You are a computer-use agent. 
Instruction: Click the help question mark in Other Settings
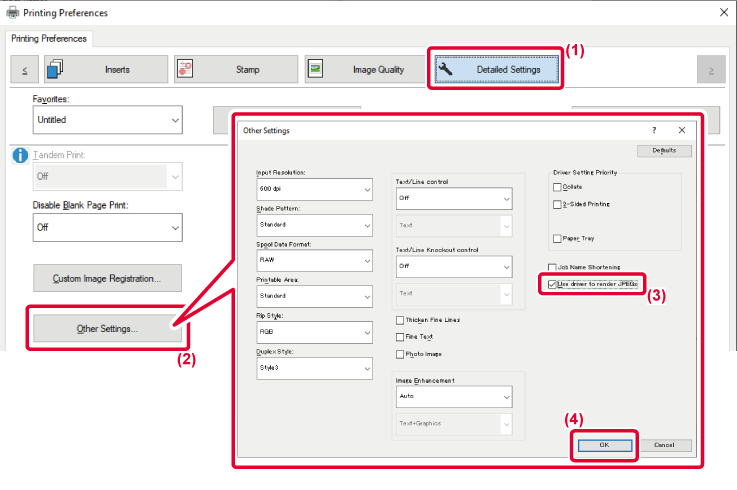[654, 130]
